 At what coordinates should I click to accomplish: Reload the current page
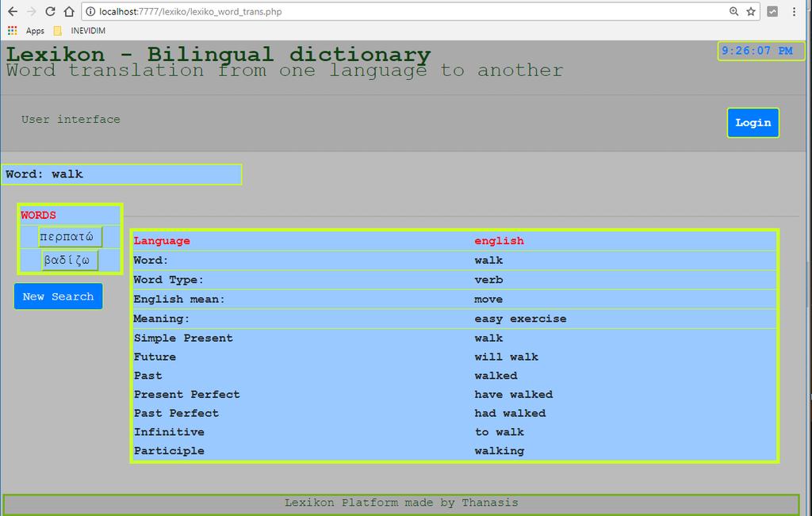tap(50, 11)
